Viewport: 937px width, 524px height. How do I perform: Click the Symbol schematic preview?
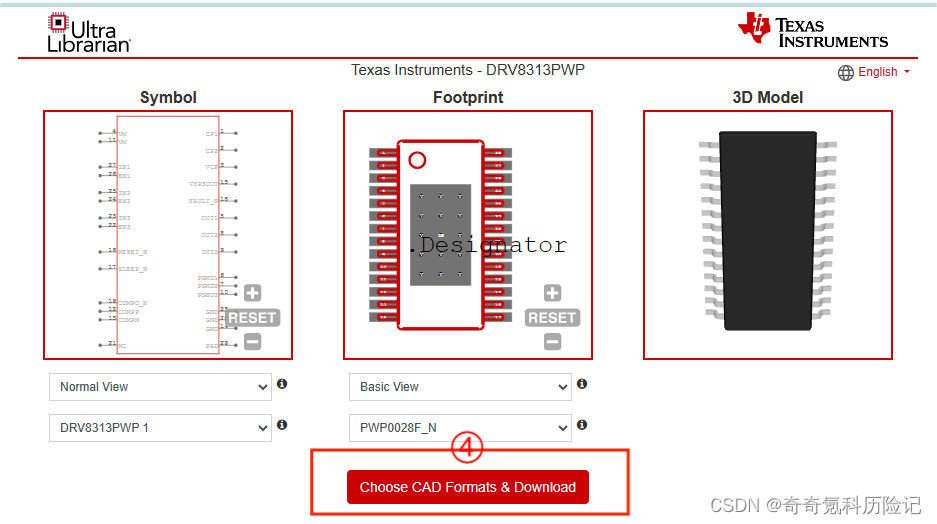pos(168,235)
